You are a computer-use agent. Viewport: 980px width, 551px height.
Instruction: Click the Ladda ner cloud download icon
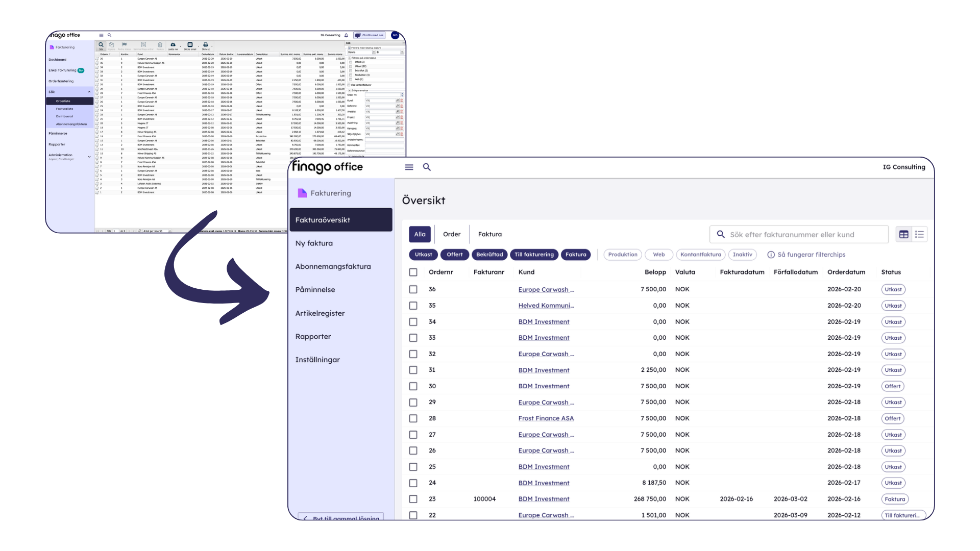click(x=173, y=45)
